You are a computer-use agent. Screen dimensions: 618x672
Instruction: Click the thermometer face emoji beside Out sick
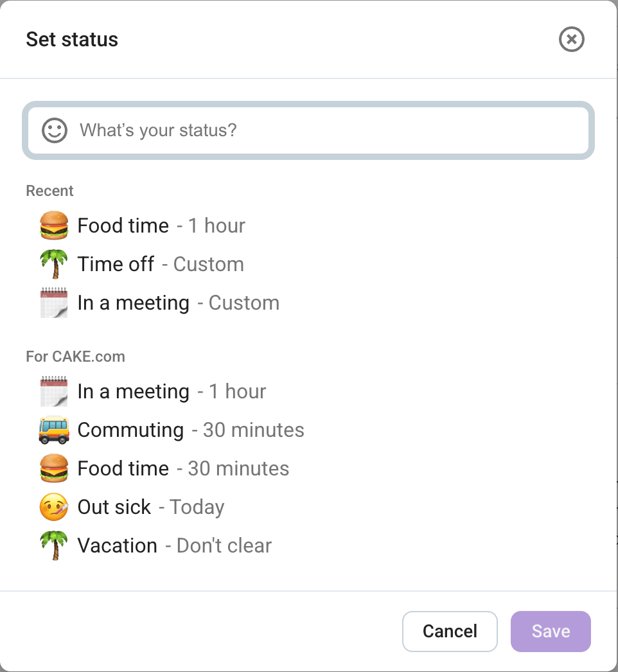[x=54, y=506]
